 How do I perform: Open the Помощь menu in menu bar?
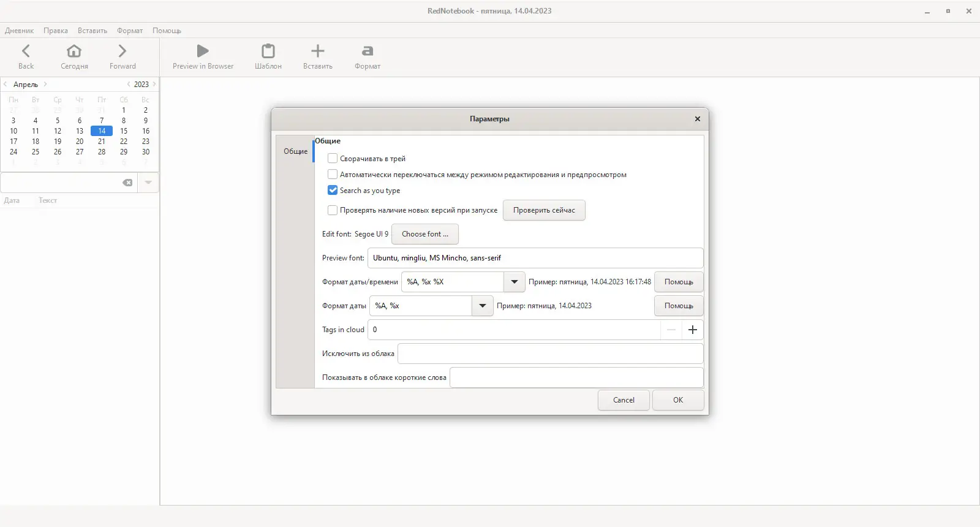click(167, 31)
